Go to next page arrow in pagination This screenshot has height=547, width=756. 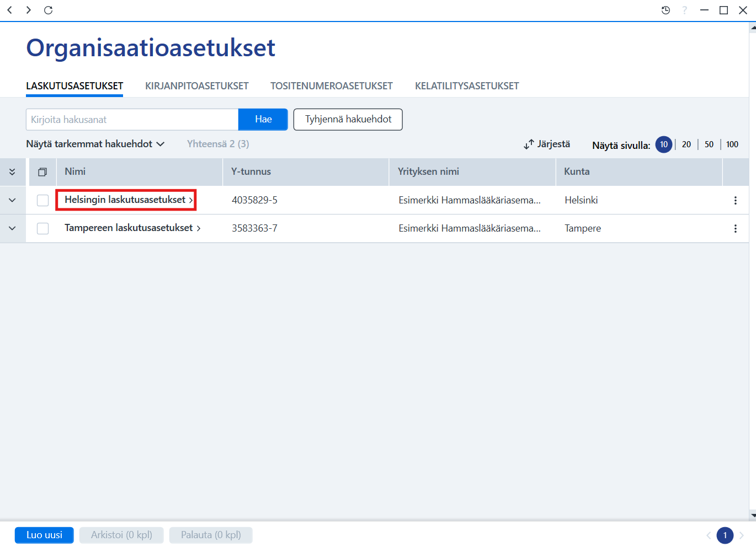tap(742, 535)
